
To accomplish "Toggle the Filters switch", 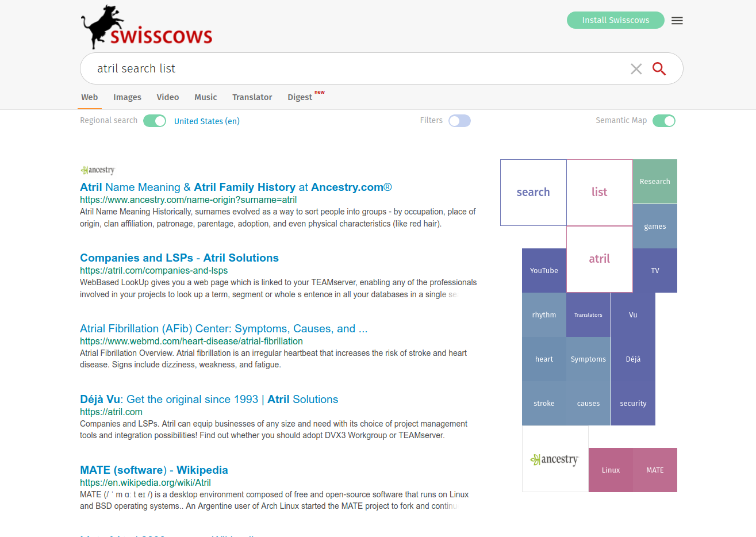I will tap(459, 121).
